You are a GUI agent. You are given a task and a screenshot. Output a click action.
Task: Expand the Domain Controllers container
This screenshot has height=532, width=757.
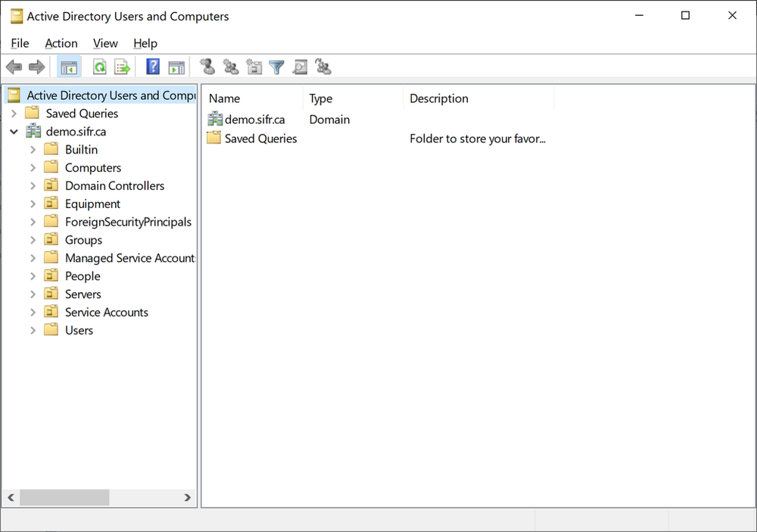click(x=33, y=185)
